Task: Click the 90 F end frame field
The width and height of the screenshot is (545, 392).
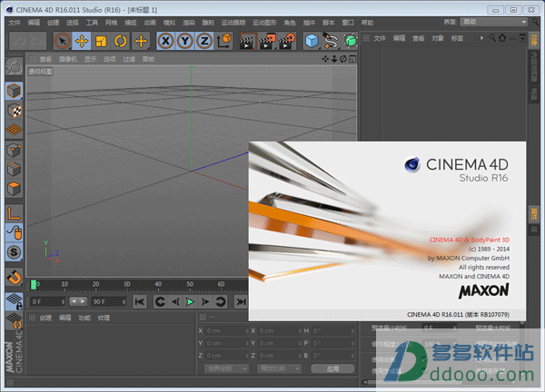Action: coord(108,302)
